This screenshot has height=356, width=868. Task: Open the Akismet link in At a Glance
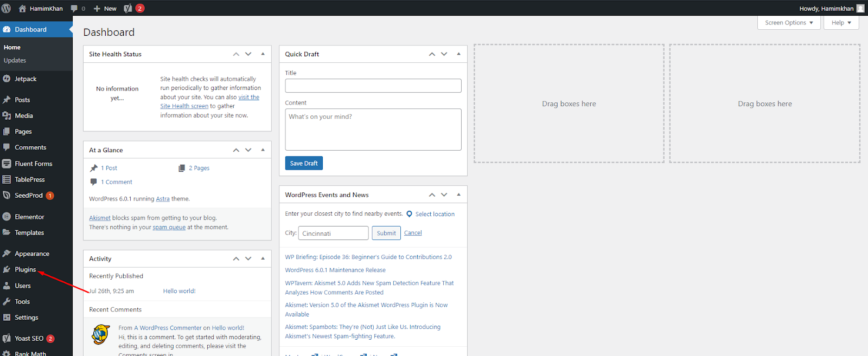[100, 218]
